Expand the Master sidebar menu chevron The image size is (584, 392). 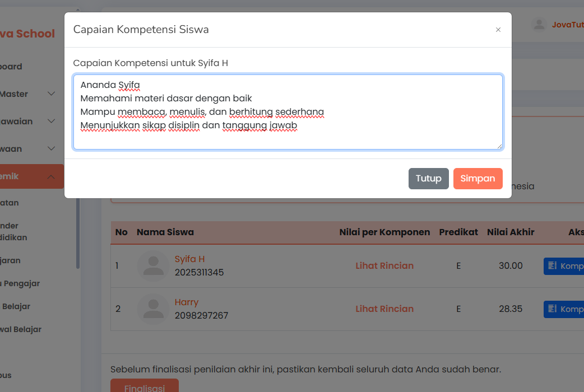point(52,94)
